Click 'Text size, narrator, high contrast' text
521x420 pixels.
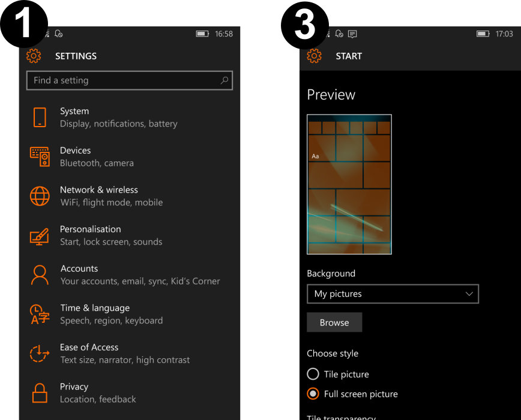125,360
